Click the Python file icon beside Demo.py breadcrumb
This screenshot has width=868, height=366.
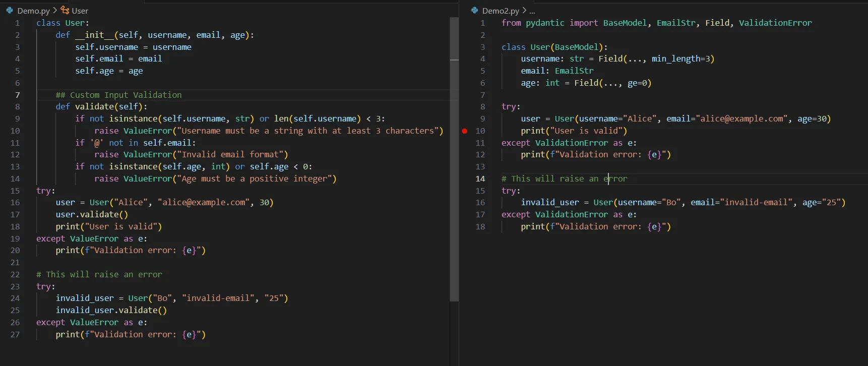10,10
